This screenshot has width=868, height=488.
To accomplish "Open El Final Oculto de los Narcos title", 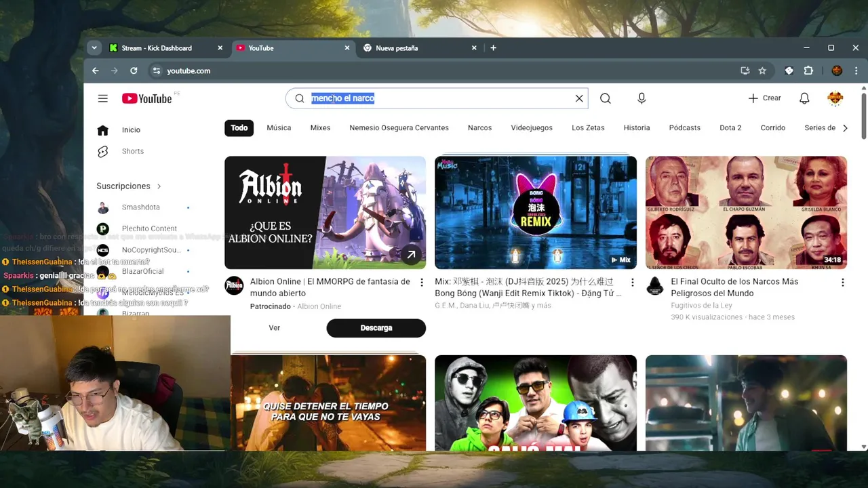I will [x=734, y=287].
